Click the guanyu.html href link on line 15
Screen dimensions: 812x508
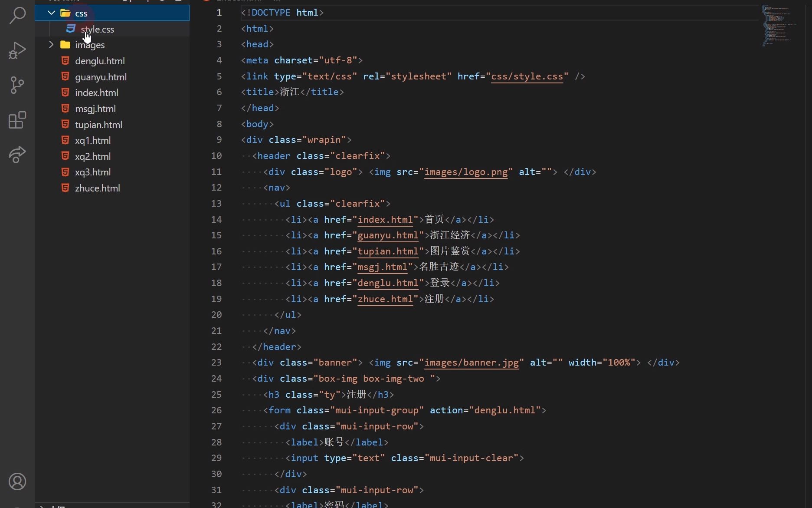pos(388,235)
